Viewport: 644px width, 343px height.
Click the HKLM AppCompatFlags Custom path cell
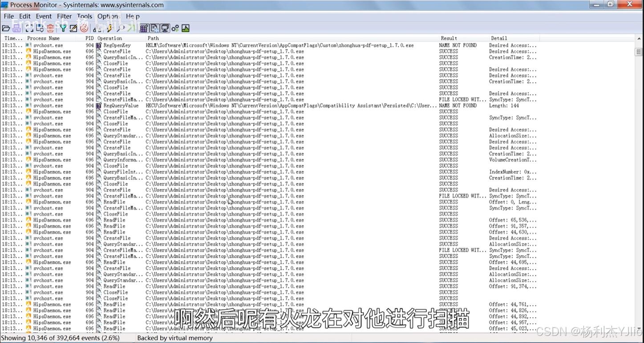[279, 45]
